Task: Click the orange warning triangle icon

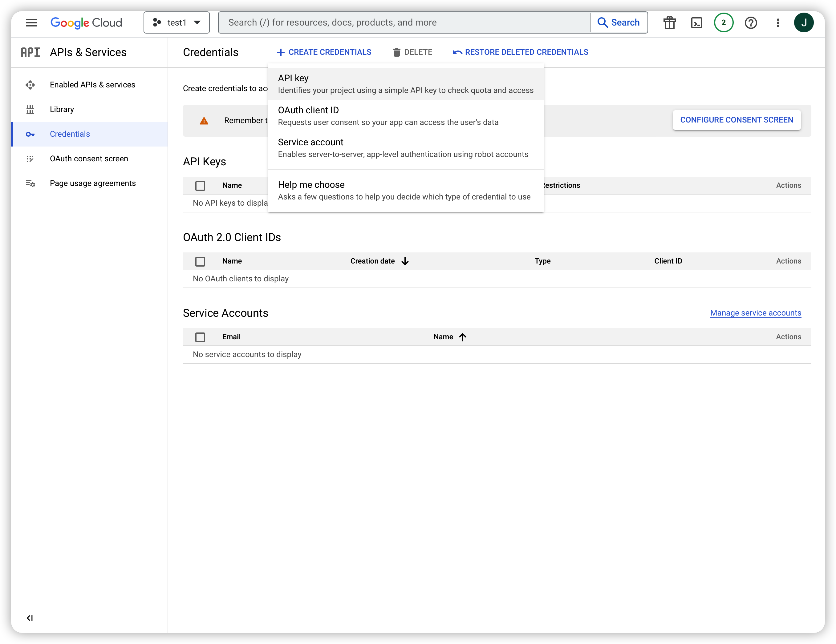Action: (x=204, y=121)
